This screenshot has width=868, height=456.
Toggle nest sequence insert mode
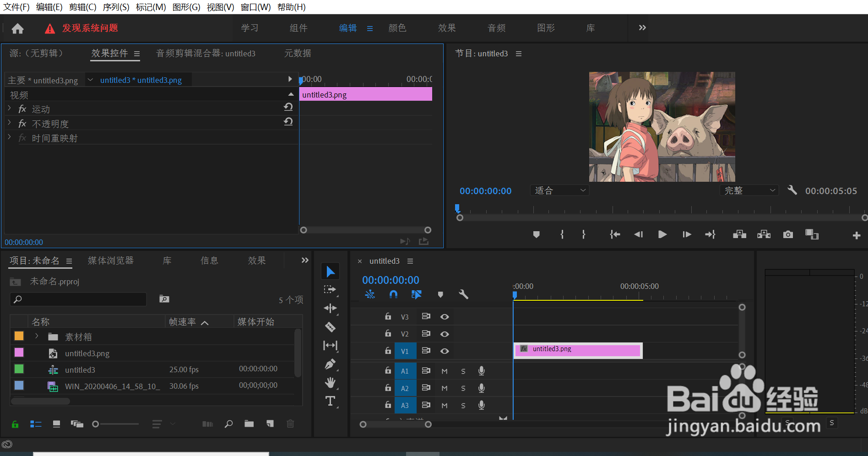tap(370, 294)
